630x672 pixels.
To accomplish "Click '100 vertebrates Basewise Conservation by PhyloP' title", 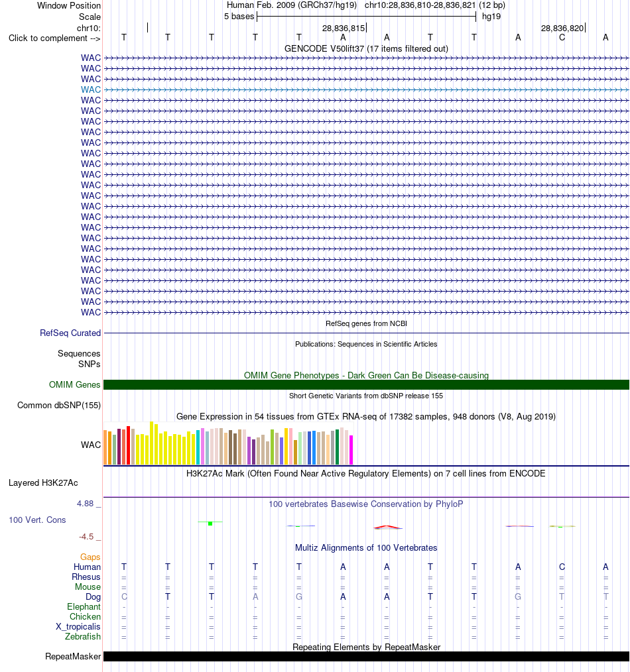I will (366, 504).
